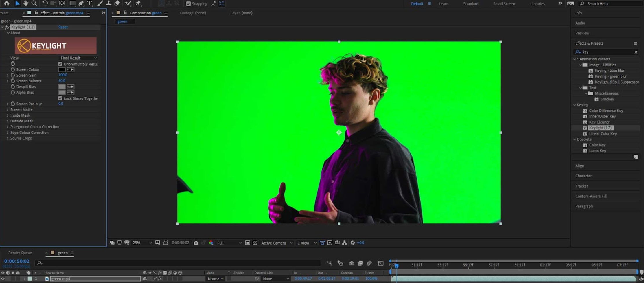The width and height of the screenshot is (644, 283).
Task: Select the Type tool
Action: point(90,3)
